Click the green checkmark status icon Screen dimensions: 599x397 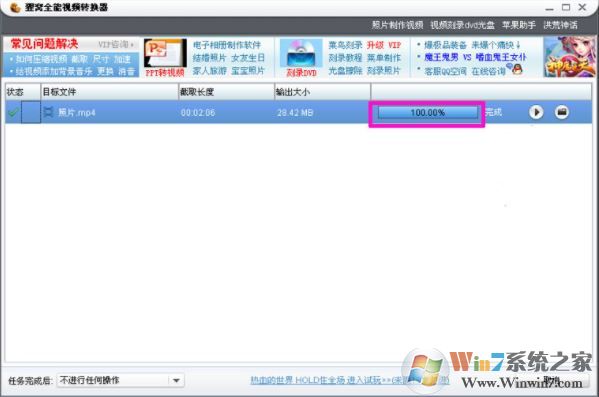(x=13, y=112)
